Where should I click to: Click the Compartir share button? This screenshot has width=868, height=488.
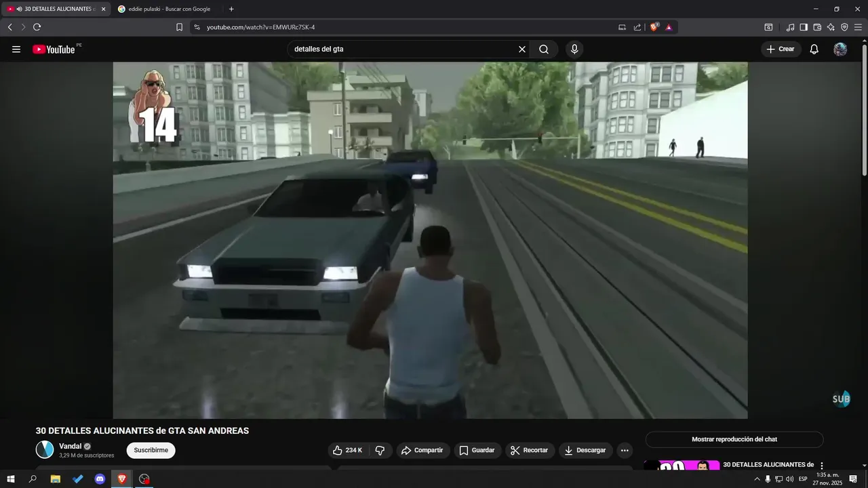422,450
